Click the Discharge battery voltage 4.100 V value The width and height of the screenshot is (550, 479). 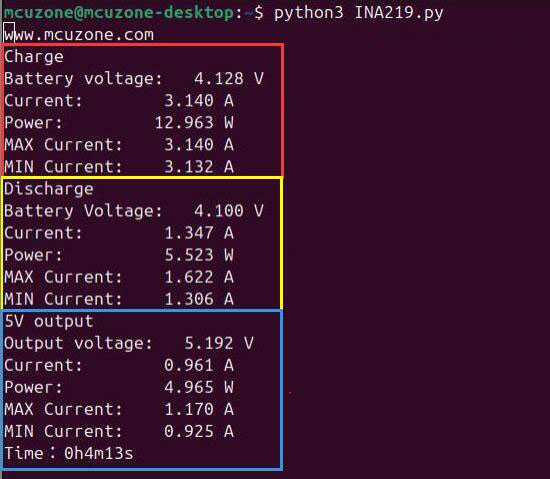229,211
